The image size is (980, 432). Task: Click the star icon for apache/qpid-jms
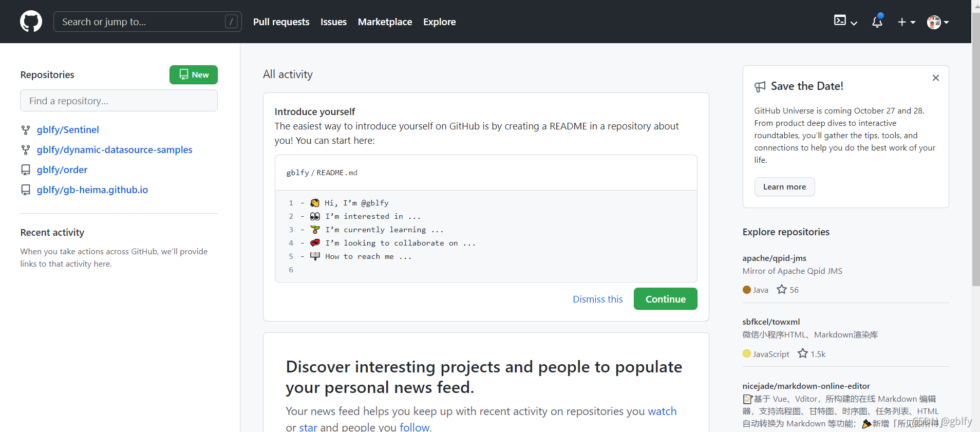782,290
